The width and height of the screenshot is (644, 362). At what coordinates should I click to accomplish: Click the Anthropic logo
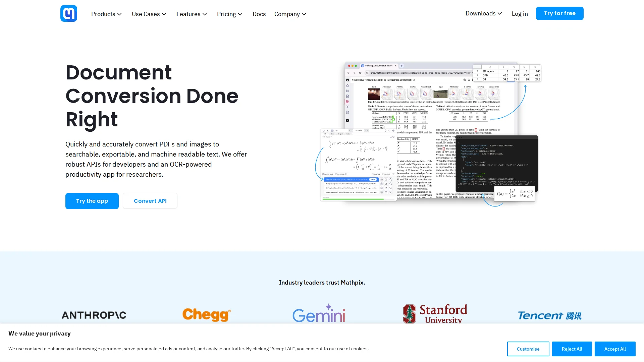(94, 315)
